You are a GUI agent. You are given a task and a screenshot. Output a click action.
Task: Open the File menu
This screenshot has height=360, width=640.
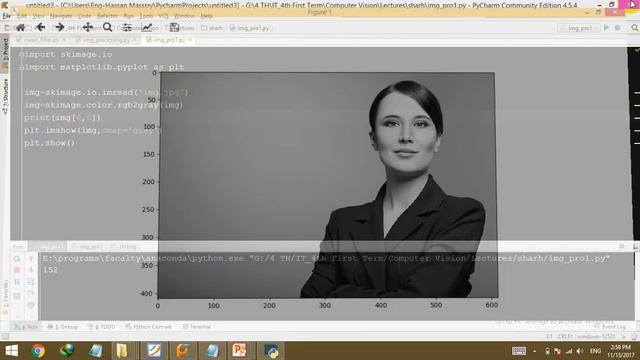[7, 16]
